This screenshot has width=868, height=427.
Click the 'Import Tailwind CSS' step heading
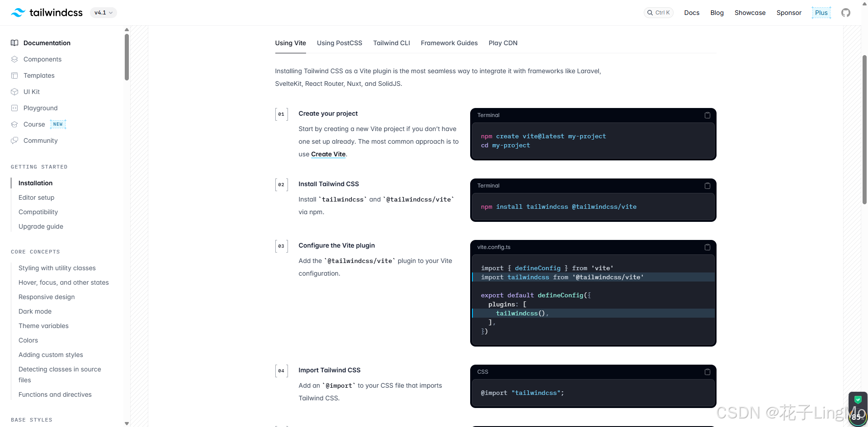tap(329, 370)
